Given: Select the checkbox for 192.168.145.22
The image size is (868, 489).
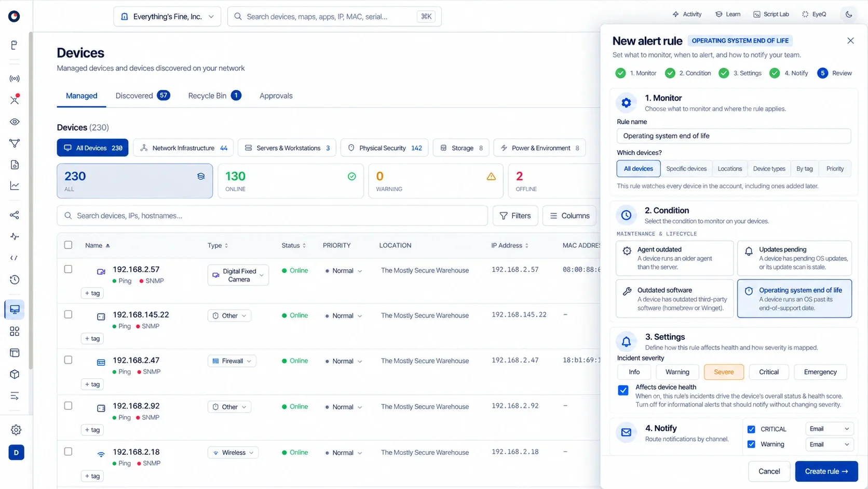Looking at the screenshot, I should [x=68, y=314].
